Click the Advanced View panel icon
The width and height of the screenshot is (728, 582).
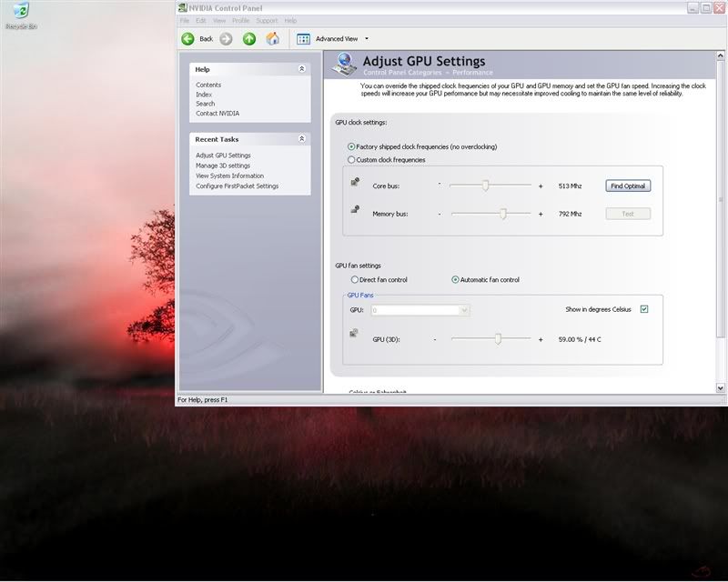304,39
